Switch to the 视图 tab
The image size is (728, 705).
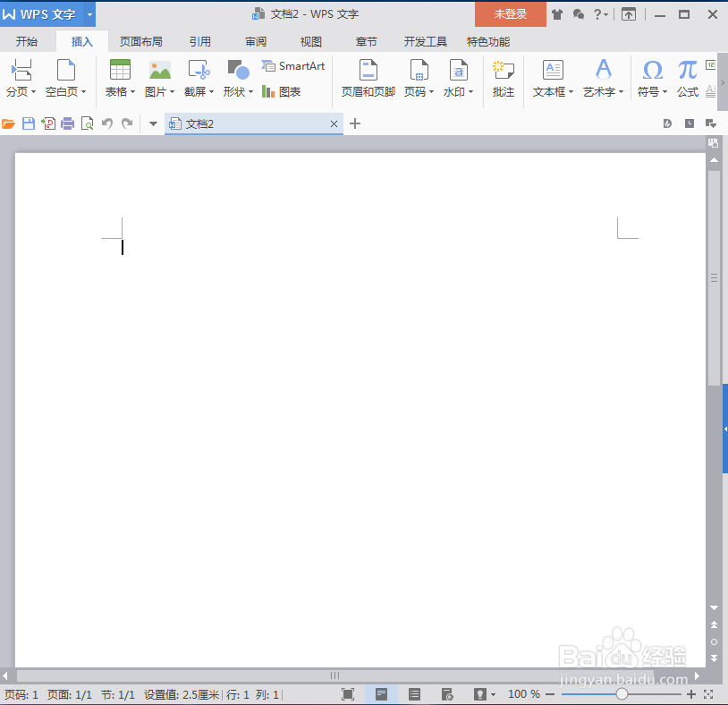pos(311,42)
